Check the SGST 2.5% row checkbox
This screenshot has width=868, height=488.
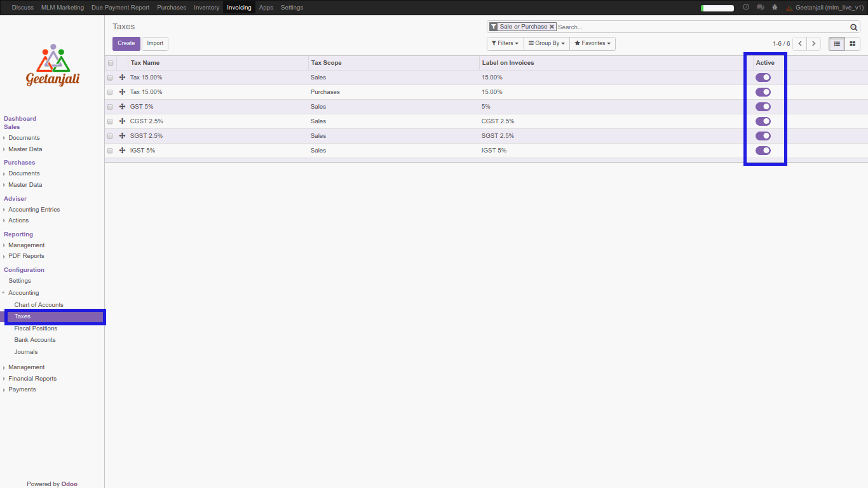pyautogui.click(x=111, y=136)
